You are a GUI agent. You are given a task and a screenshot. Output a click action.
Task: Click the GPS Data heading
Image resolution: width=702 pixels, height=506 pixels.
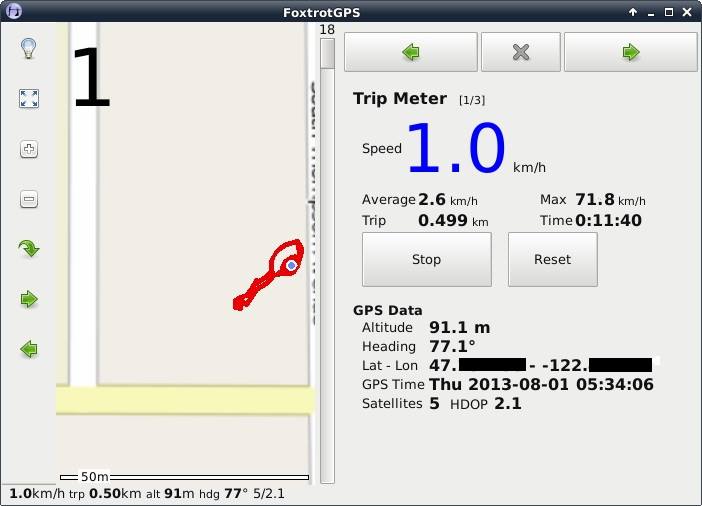(388, 310)
